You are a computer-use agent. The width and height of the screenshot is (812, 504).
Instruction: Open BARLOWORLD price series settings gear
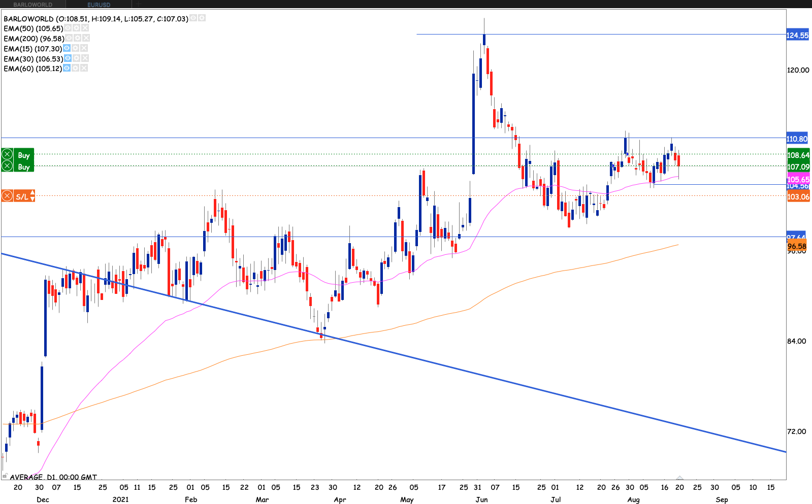pos(202,18)
